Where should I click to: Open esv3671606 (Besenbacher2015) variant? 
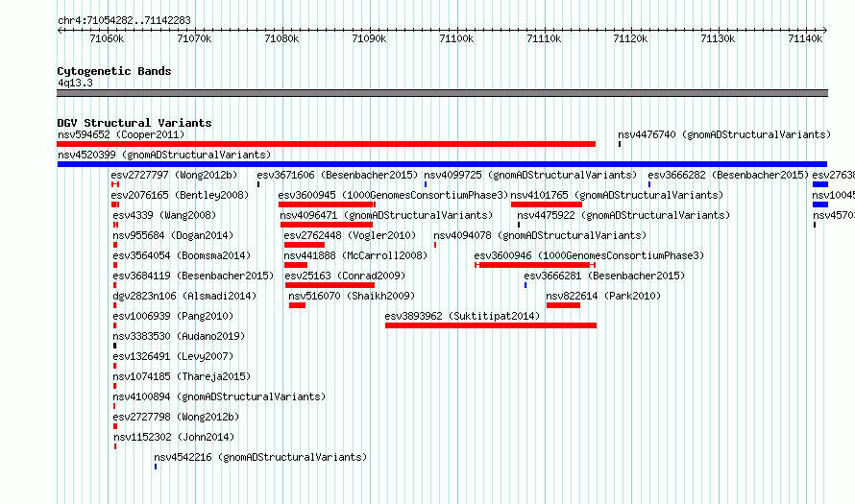tap(337, 175)
